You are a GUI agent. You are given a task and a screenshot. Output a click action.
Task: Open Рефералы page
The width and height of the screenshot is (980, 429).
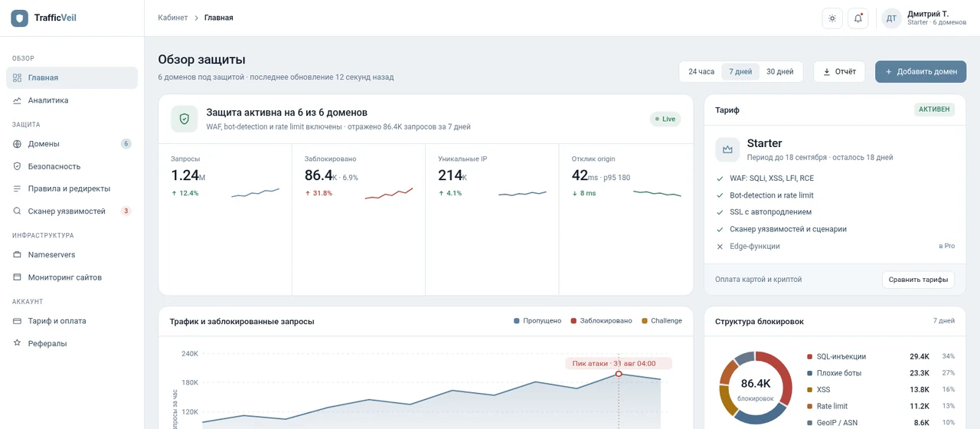[x=72, y=343]
